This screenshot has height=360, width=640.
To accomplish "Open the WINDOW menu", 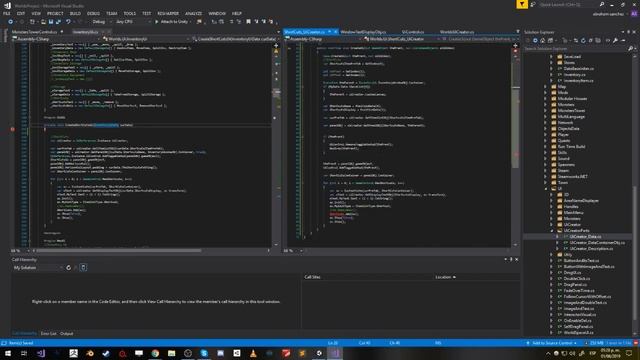I will click(x=217, y=13).
